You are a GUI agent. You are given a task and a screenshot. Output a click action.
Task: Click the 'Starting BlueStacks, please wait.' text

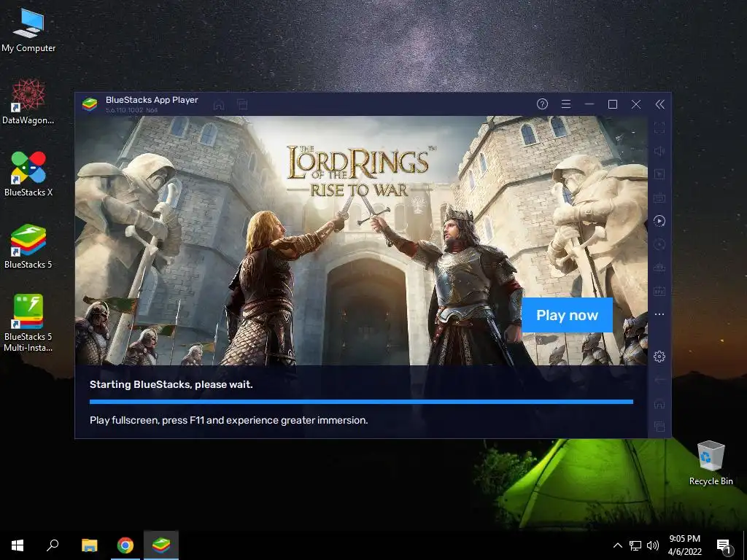pyautogui.click(x=171, y=385)
